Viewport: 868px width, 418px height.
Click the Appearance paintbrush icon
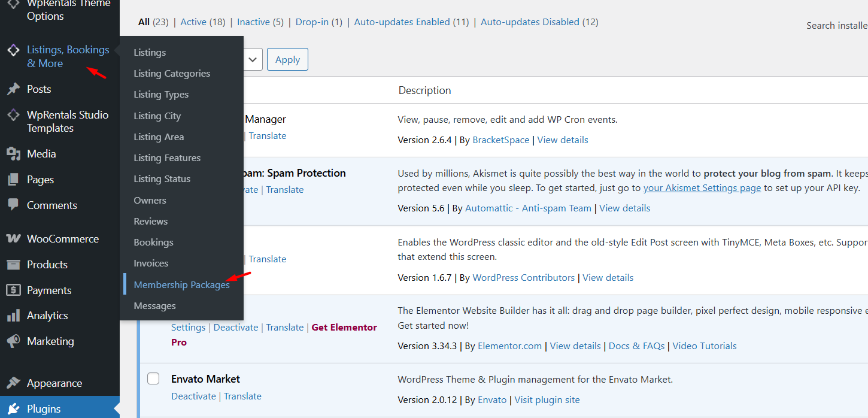pyautogui.click(x=13, y=383)
